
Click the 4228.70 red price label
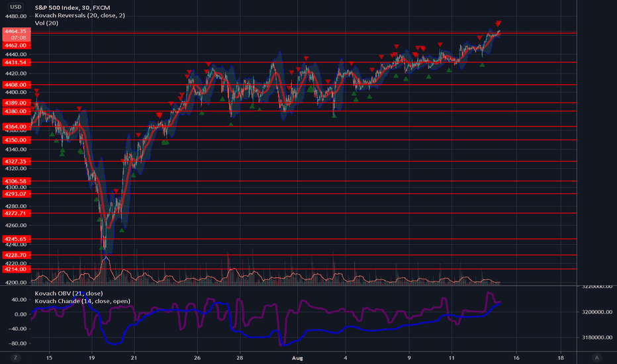tap(16, 255)
